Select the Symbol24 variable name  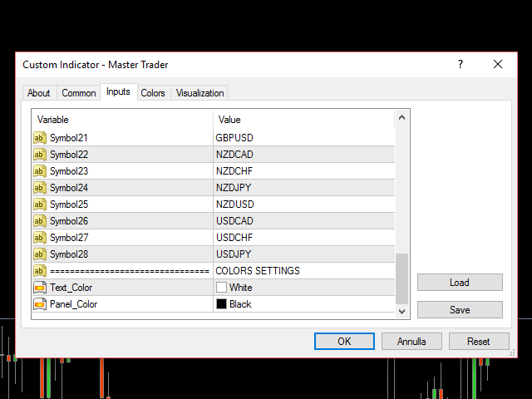[69, 188]
